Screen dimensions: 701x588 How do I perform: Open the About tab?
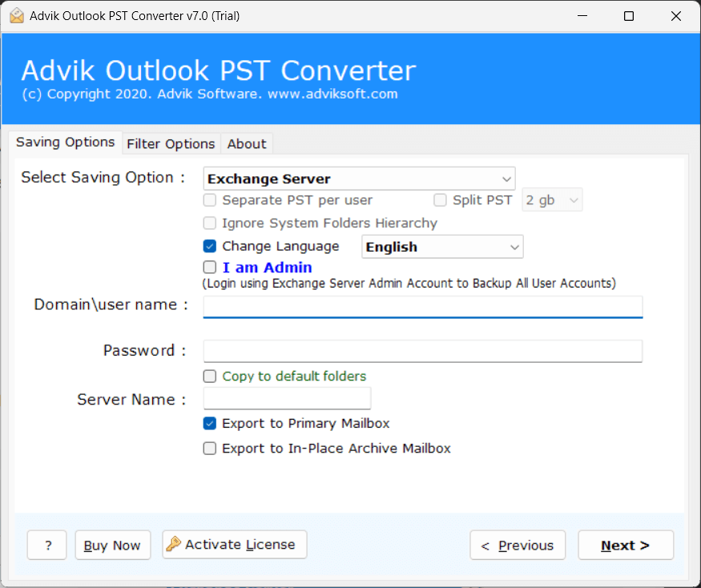pos(247,144)
